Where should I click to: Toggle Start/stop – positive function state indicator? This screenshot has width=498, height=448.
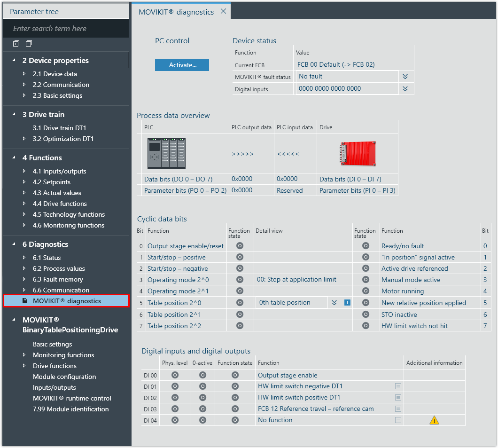pos(240,257)
